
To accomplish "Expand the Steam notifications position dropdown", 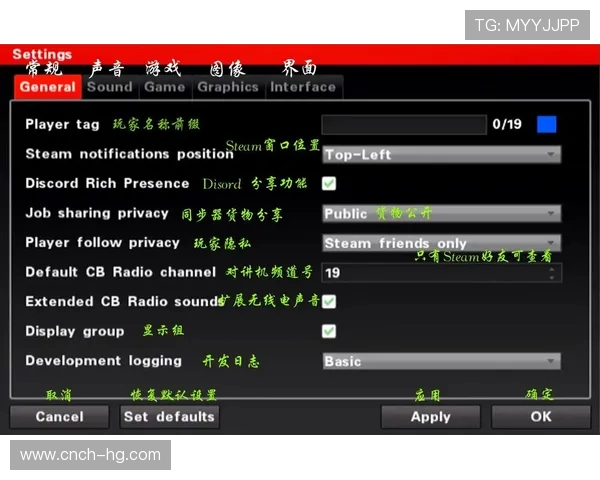I will [x=441, y=155].
